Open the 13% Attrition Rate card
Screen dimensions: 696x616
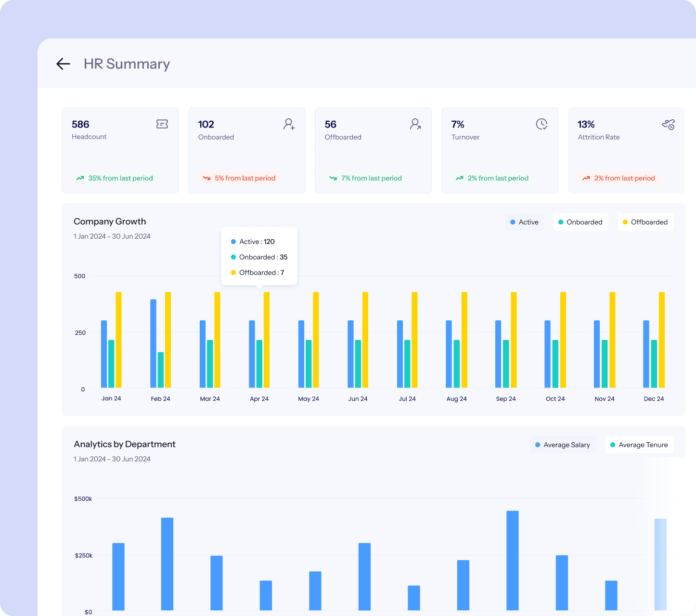(626, 150)
